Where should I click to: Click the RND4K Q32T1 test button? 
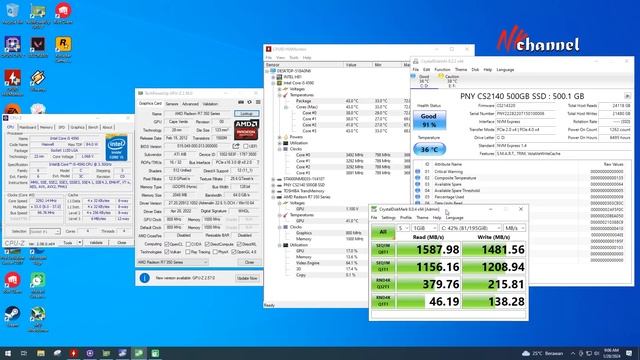point(383,284)
